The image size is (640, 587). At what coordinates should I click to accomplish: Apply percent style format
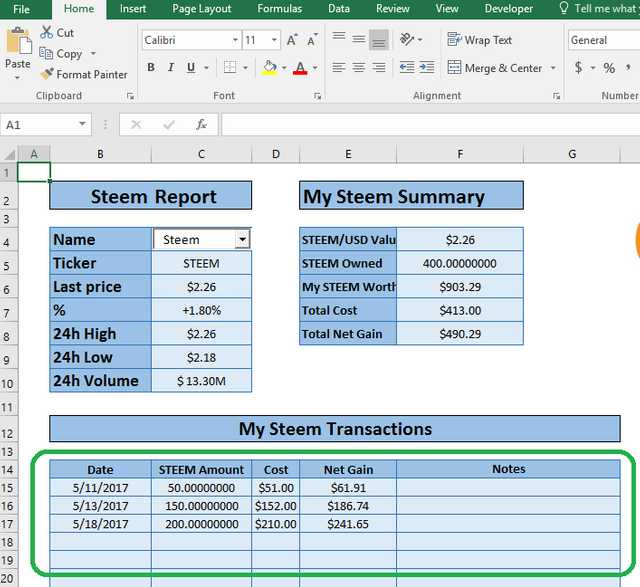point(609,68)
